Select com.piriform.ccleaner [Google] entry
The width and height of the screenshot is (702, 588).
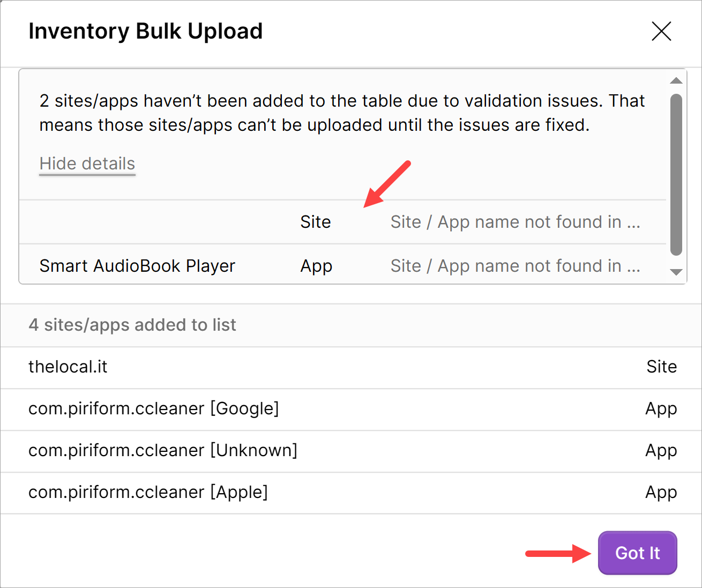pyautogui.click(x=154, y=408)
